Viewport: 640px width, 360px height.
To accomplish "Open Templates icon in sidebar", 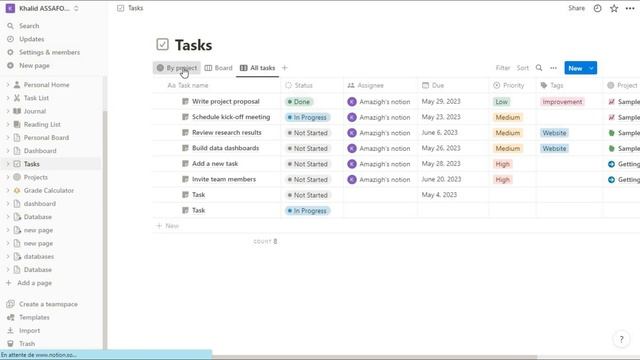I will coord(11,317).
